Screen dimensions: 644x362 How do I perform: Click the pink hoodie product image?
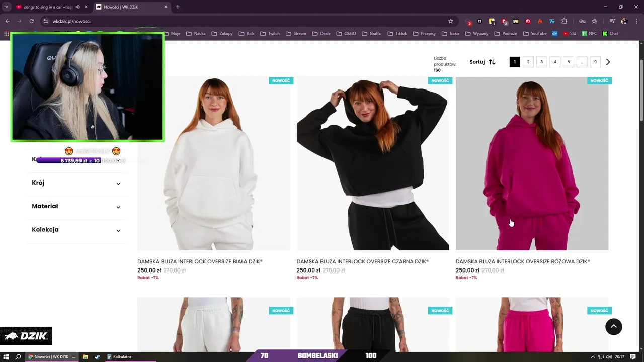532,163
